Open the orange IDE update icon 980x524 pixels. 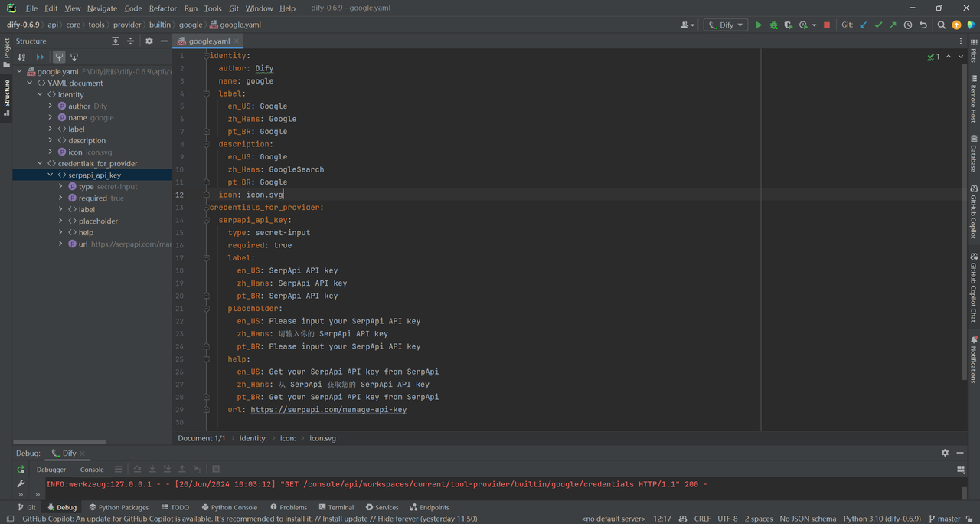pyautogui.click(x=956, y=25)
